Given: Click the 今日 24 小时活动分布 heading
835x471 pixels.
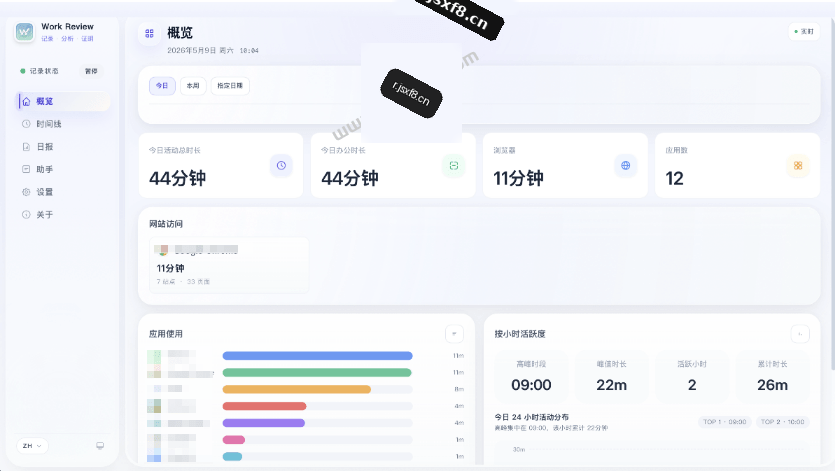Looking at the screenshot, I should coord(531,417).
